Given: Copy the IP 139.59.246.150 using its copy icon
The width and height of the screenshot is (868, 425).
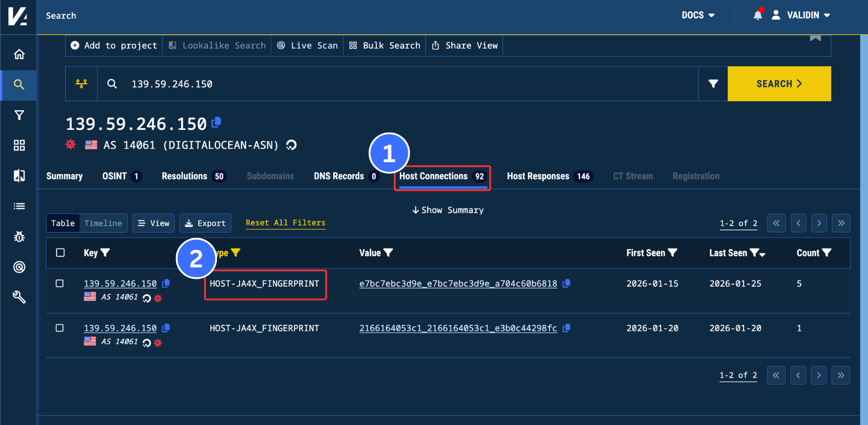Looking at the screenshot, I should 216,122.
